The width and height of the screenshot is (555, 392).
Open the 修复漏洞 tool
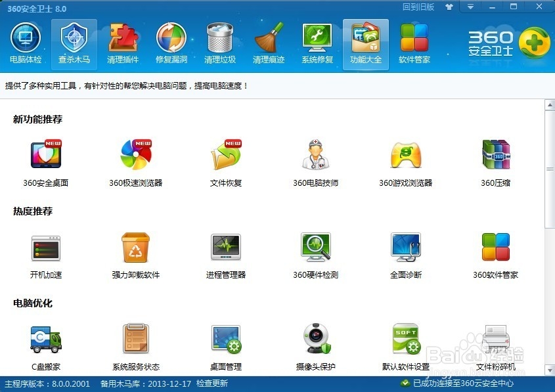tap(171, 41)
